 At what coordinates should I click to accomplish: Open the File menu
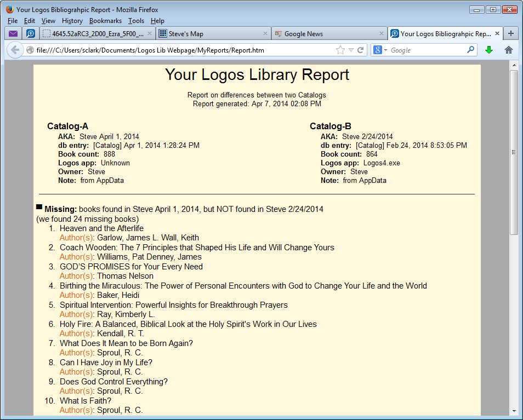13,21
